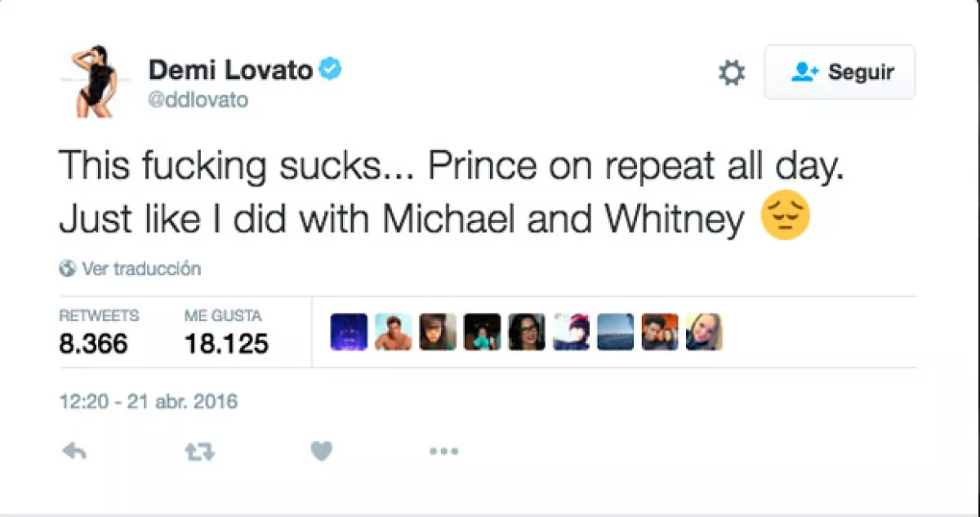Open Demi Lovato's profile picture
980x517 pixels.
(x=91, y=82)
